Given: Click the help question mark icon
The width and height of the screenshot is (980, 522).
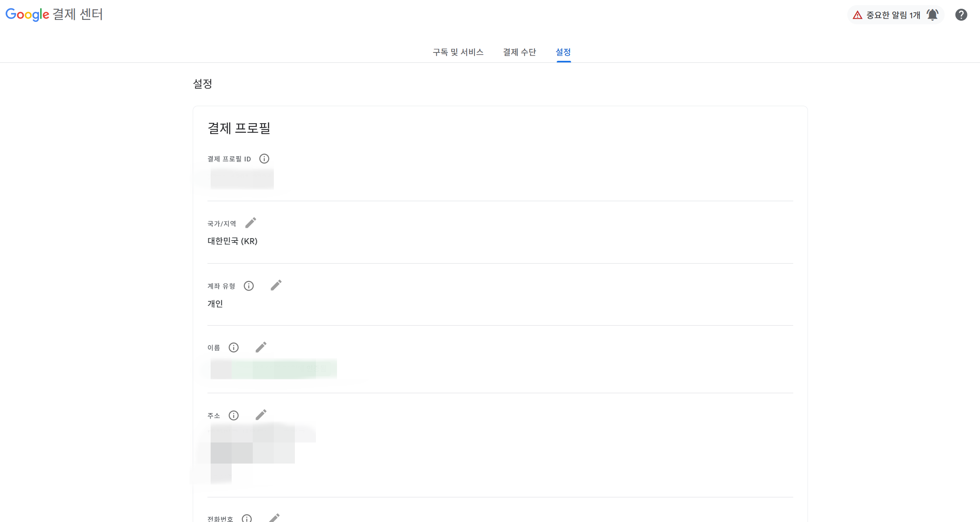Looking at the screenshot, I should coord(961,15).
